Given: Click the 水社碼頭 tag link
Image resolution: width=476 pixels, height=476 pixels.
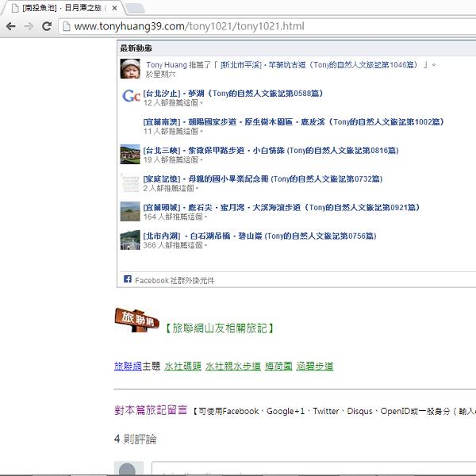Looking at the screenshot, I should coord(182,367).
